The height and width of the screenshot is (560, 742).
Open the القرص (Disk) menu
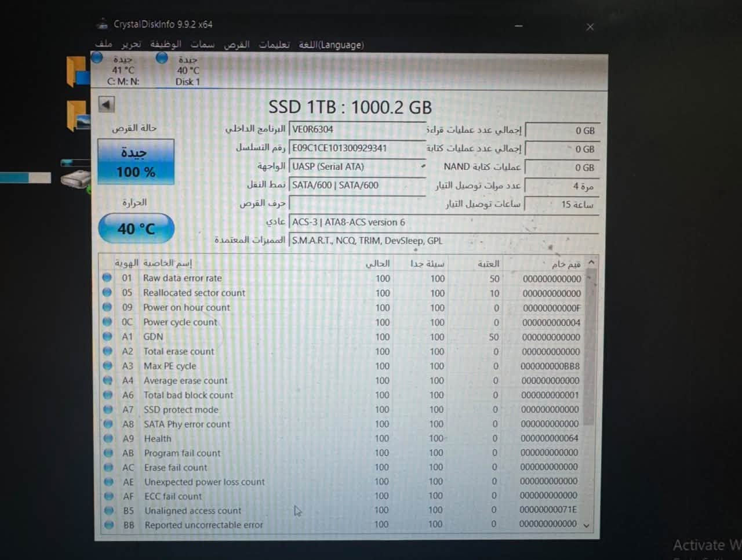pyautogui.click(x=237, y=44)
